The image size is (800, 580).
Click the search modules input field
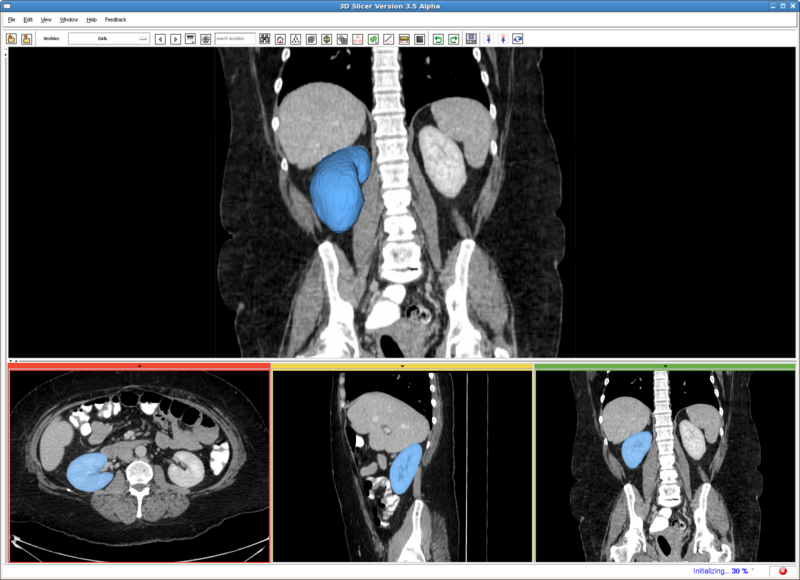click(233, 38)
